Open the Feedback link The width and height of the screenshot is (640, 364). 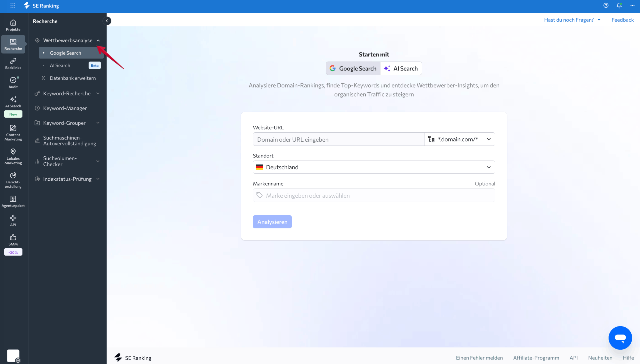[622, 20]
